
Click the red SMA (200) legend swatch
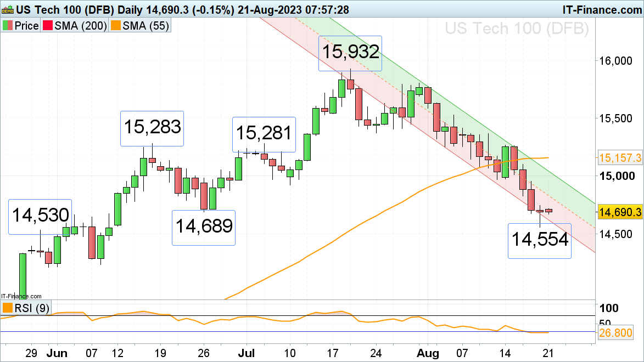pos(48,26)
